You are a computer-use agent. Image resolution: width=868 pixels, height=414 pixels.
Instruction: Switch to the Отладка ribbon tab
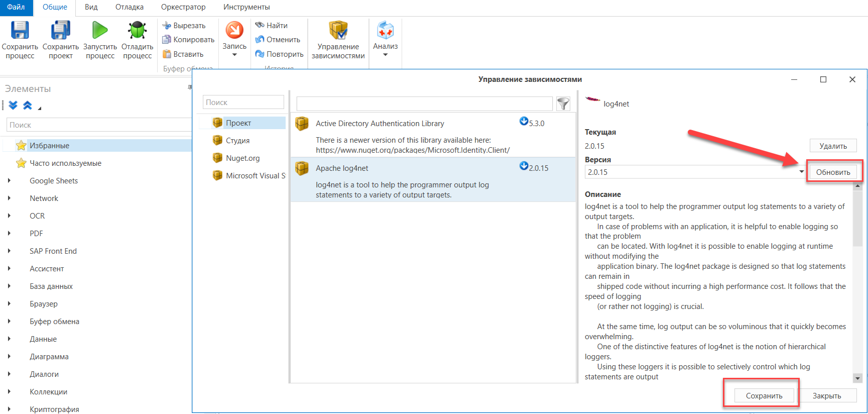click(x=129, y=7)
